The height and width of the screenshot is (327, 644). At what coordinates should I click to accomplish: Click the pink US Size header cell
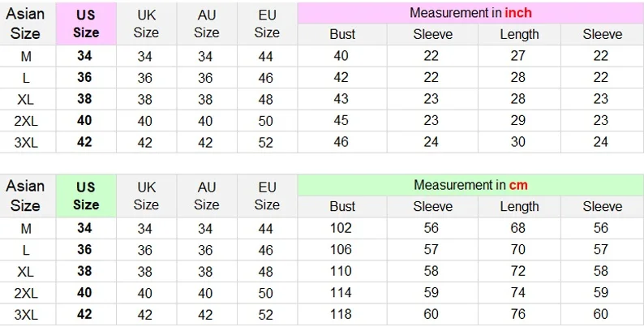(x=85, y=24)
